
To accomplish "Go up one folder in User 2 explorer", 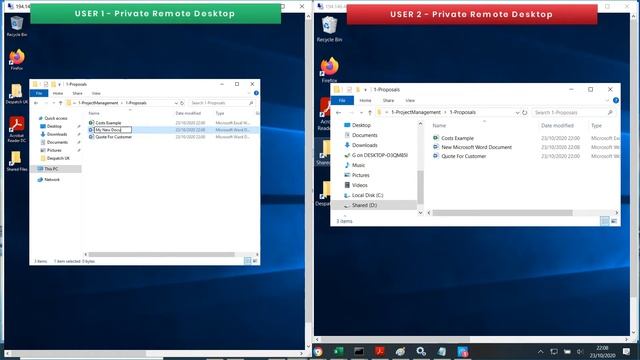I will pyautogui.click(x=370, y=112).
